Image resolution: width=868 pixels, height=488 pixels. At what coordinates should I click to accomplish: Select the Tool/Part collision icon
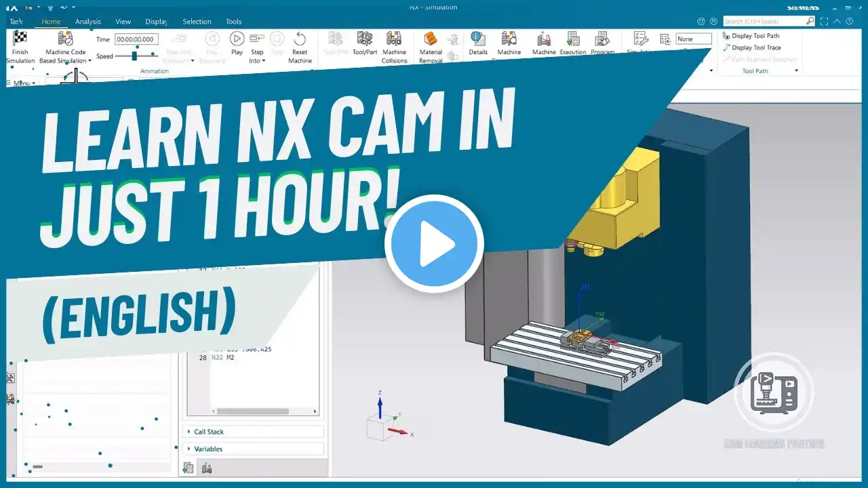(365, 39)
